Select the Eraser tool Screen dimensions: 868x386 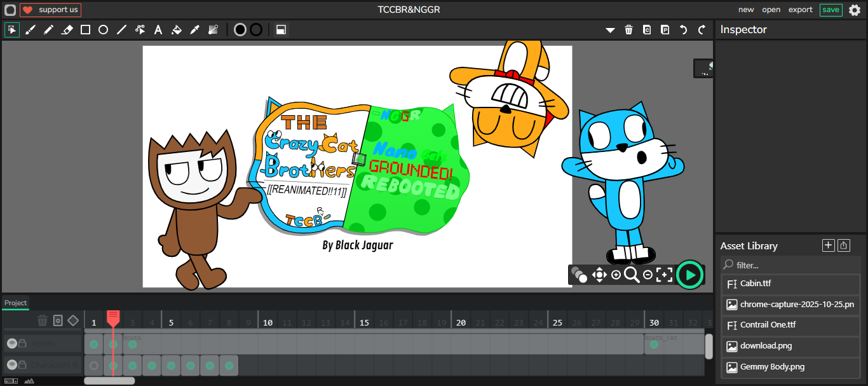pos(67,30)
